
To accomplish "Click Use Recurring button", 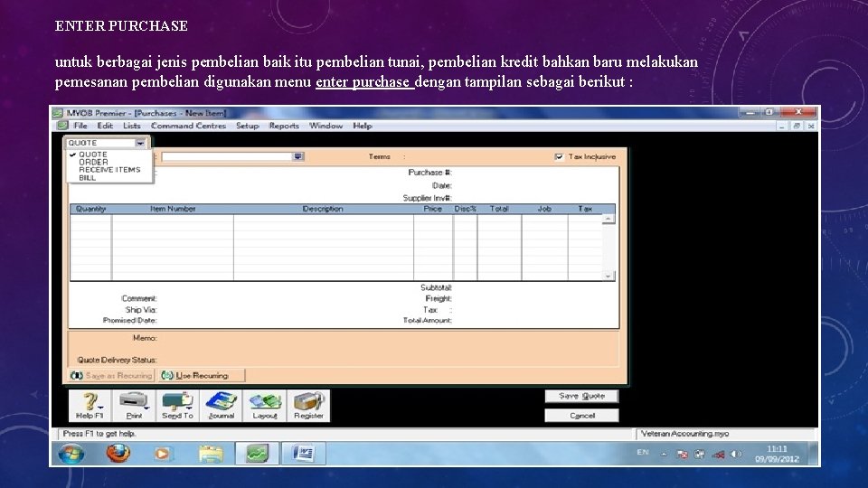I will click(x=201, y=376).
